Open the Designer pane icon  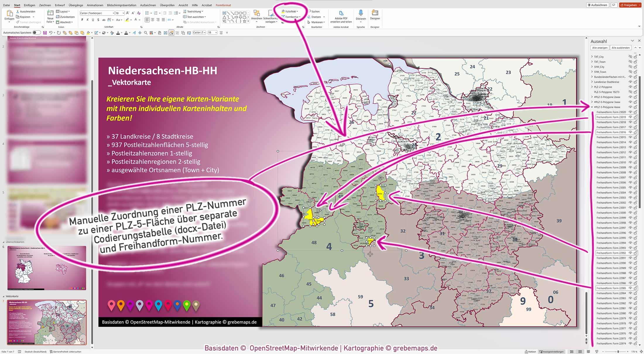[375, 13]
